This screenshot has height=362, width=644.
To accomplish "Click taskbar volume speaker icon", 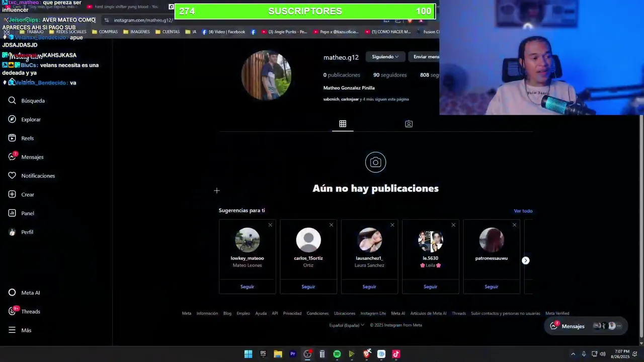I will [603, 354].
